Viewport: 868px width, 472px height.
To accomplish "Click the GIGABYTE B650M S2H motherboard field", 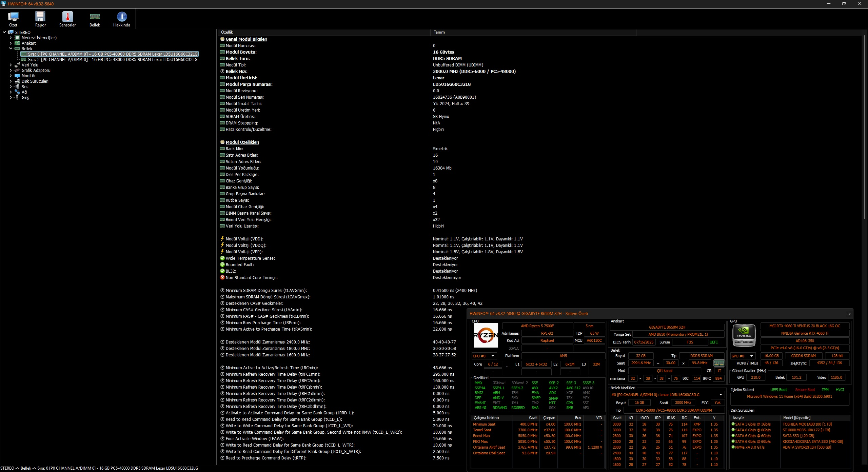I will (667, 327).
